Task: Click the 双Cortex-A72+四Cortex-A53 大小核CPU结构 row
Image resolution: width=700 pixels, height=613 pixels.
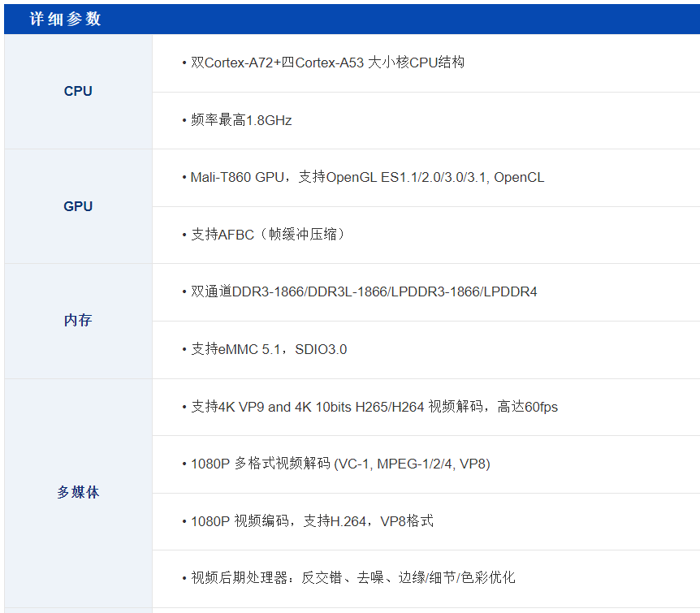Action: point(426,63)
